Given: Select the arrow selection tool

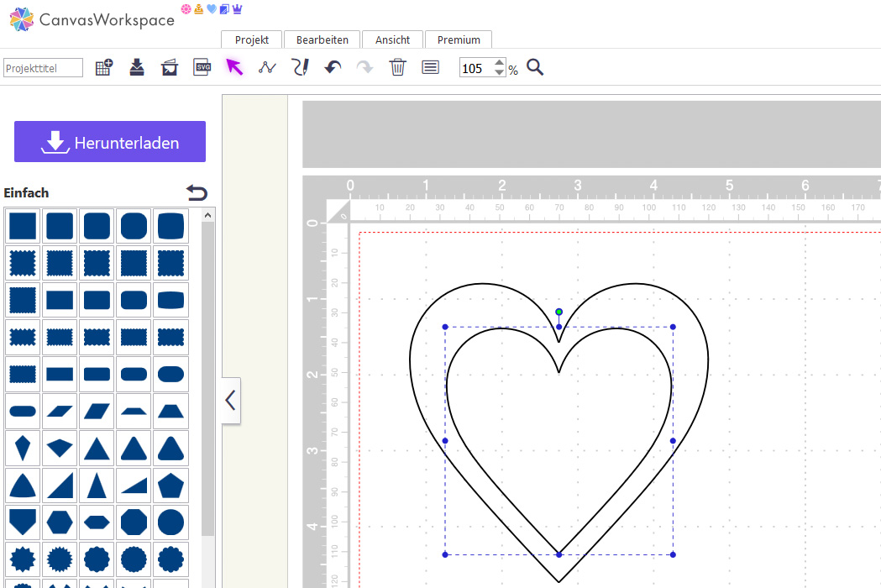Looking at the screenshot, I should (234, 68).
